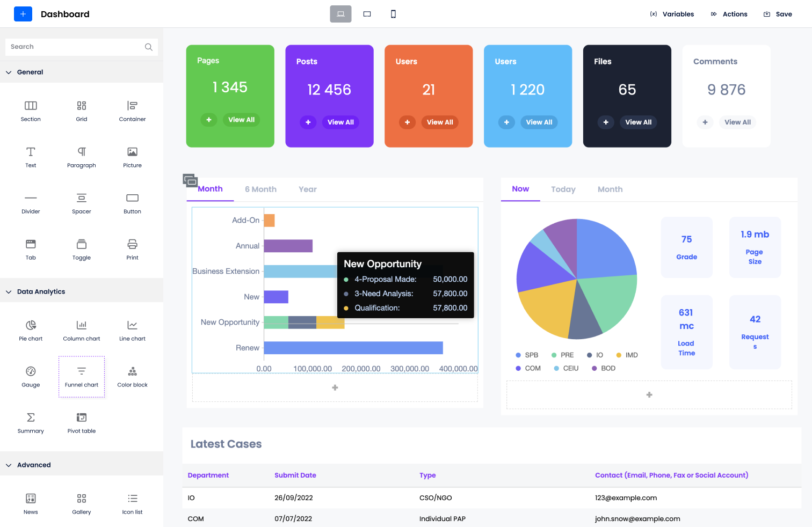This screenshot has width=812, height=527.
Task: Open the Today tab
Action: 563,189
